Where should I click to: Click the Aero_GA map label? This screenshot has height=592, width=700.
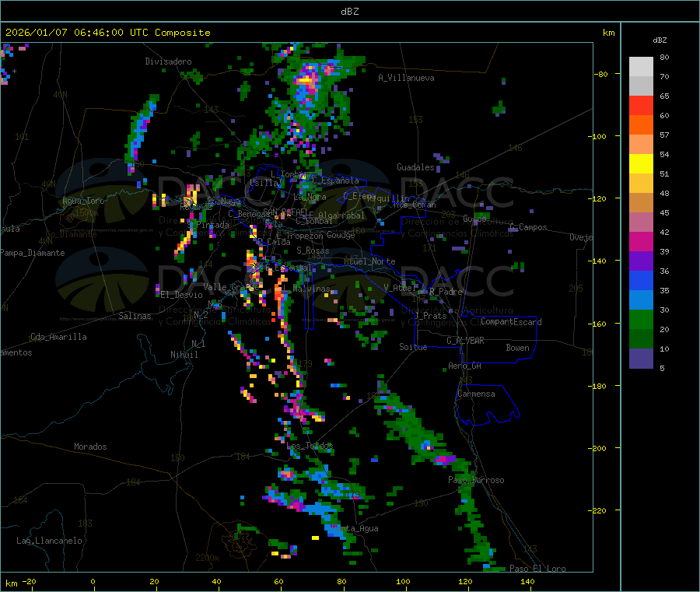pyautogui.click(x=465, y=366)
